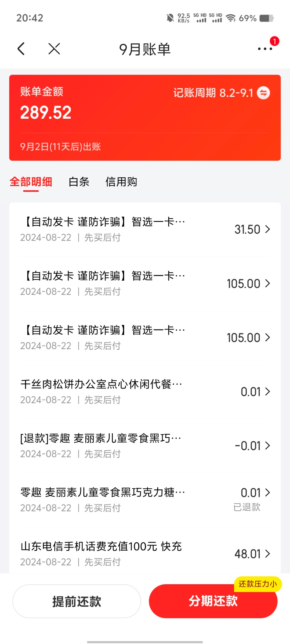Tap the 还款压力小 yellow tag
This screenshot has width=290, height=644.
point(258,584)
